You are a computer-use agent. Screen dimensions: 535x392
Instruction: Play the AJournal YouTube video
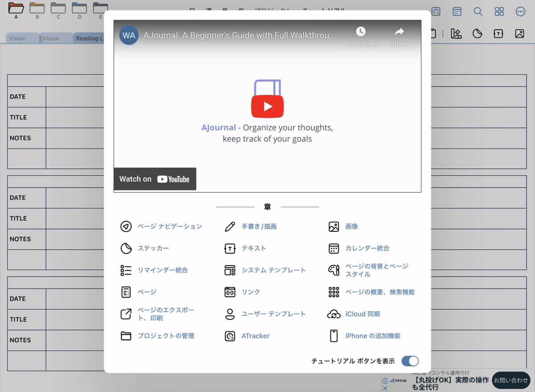(x=267, y=106)
